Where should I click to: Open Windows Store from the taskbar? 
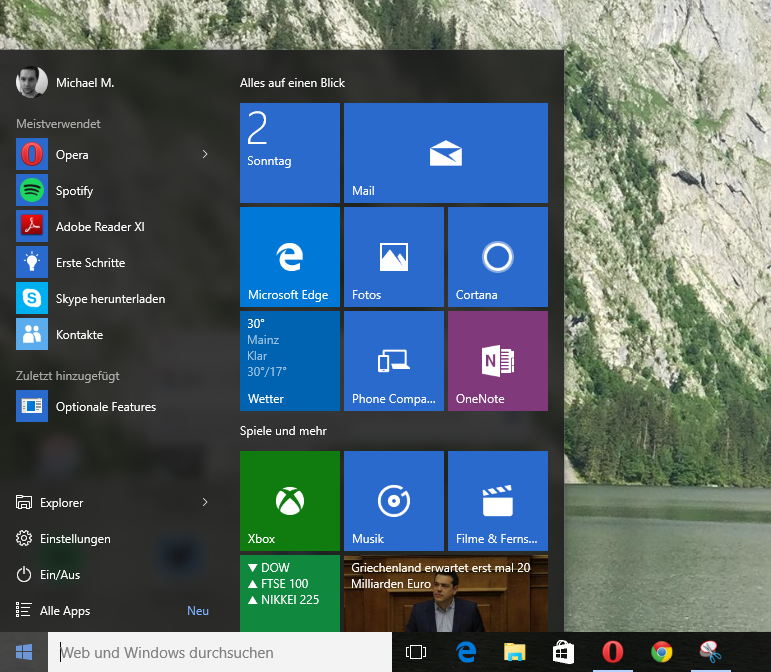563,653
